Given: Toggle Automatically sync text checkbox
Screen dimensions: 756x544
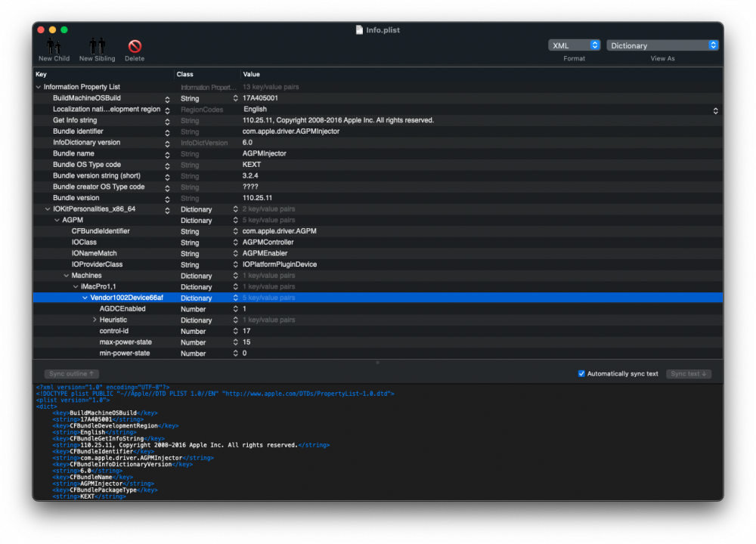Looking at the screenshot, I should point(581,374).
